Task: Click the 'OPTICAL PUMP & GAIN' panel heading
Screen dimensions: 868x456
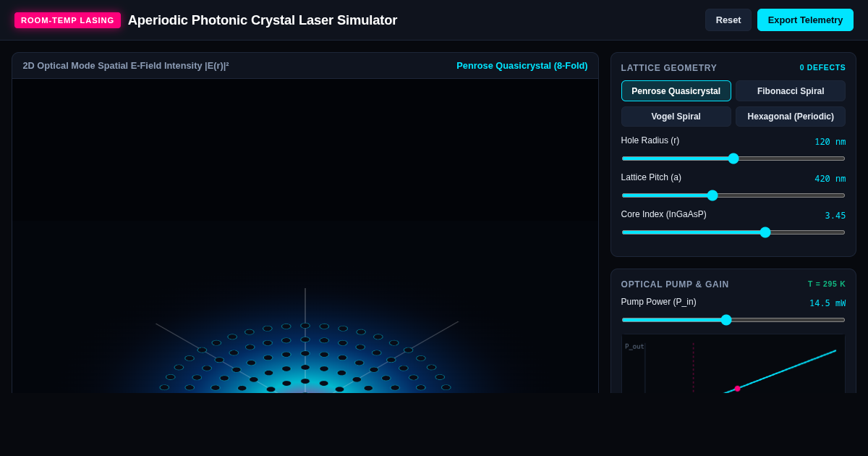Action: coord(675,284)
